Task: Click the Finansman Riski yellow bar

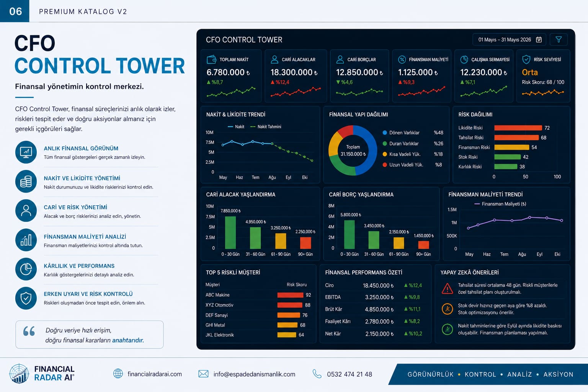Action: 511,147
